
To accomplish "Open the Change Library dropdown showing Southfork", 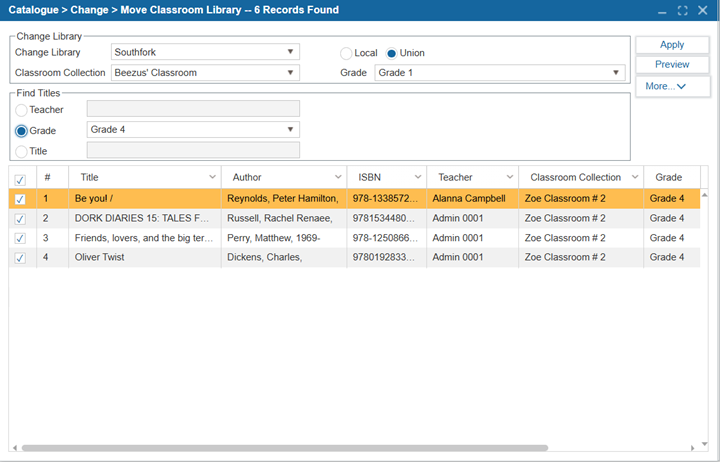I will coord(205,52).
